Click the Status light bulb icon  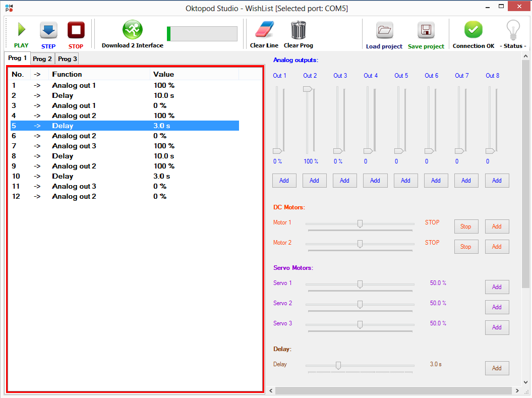pos(513,30)
